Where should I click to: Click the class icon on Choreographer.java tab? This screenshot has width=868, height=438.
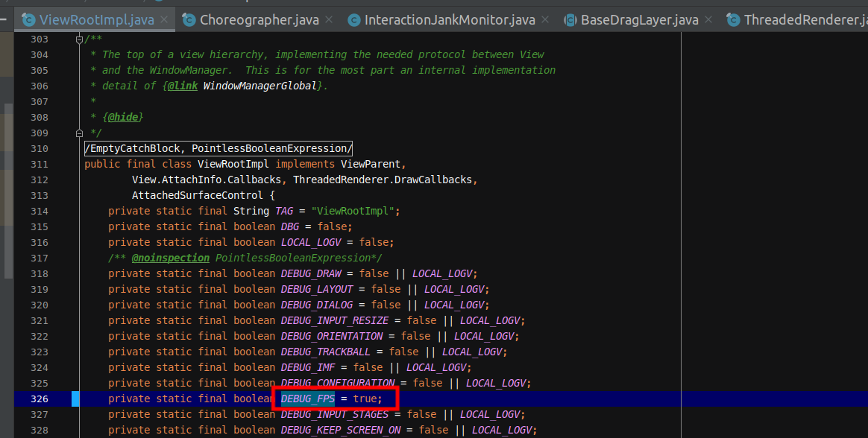tap(189, 20)
